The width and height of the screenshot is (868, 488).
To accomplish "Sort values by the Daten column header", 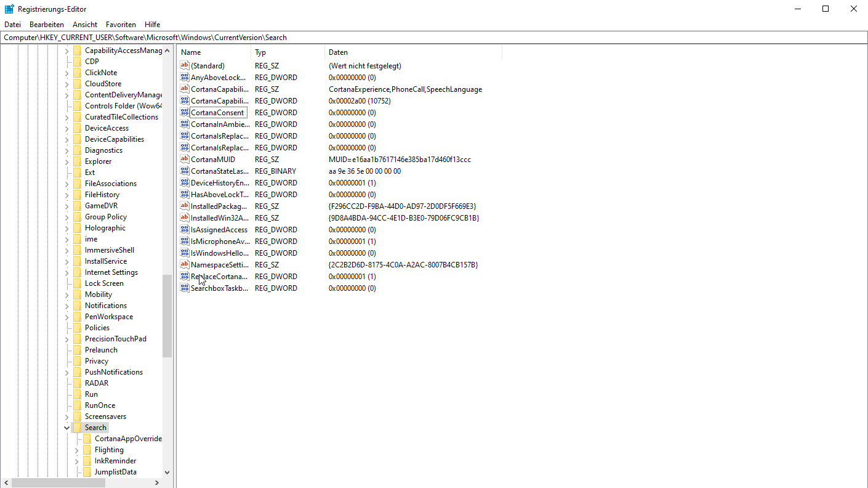I will [x=413, y=52].
